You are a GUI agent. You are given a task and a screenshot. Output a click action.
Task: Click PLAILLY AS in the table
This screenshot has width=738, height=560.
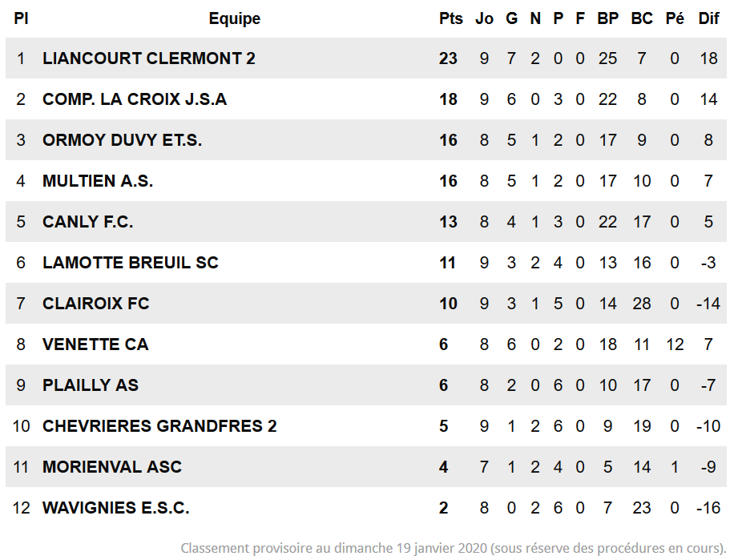pyautogui.click(x=91, y=385)
